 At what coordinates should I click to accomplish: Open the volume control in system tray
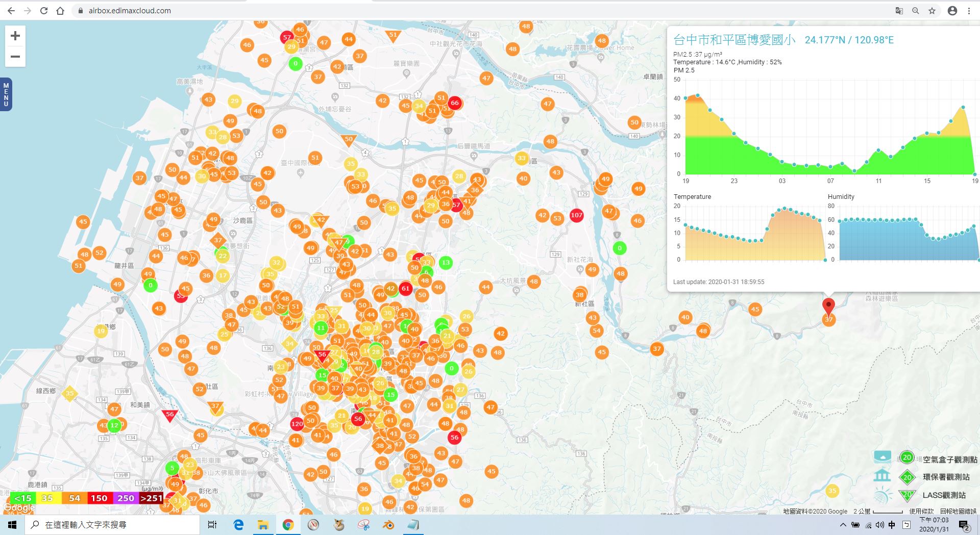pos(880,525)
